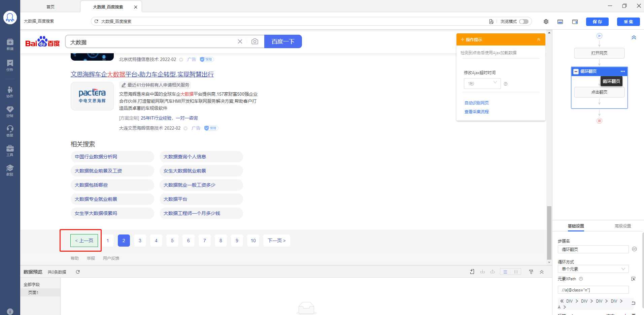644x315 pixels.
Task: Select the 基础设置 basic settings tab
Action: pyautogui.click(x=576, y=226)
